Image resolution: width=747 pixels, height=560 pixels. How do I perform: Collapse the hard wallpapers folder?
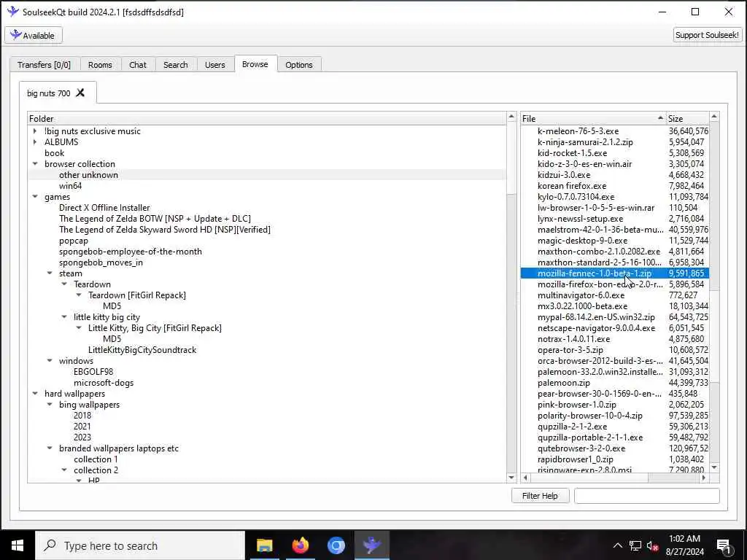tap(35, 394)
